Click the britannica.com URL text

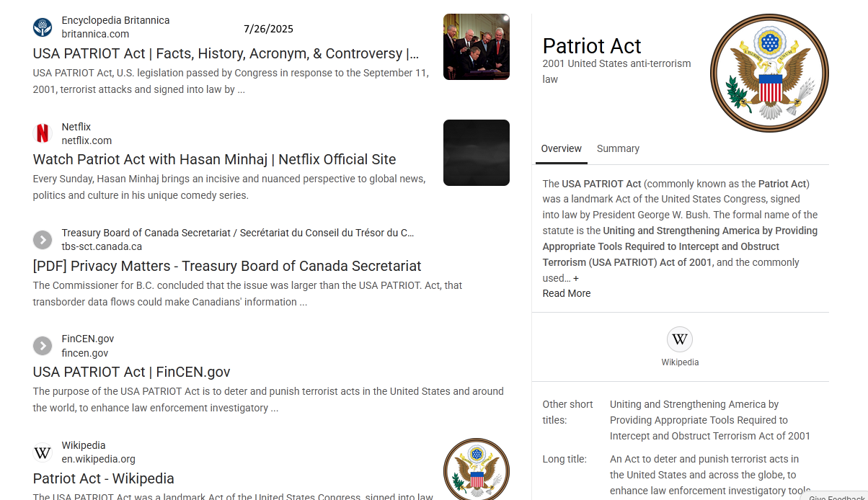pyautogui.click(x=95, y=34)
